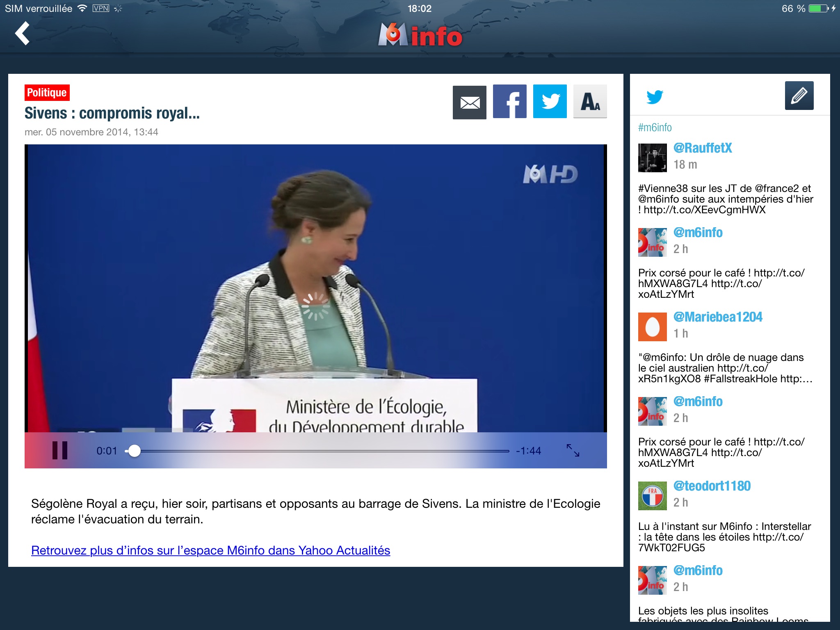The image size is (840, 630).
Task: Compose a tweet with pencil icon
Action: click(799, 96)
